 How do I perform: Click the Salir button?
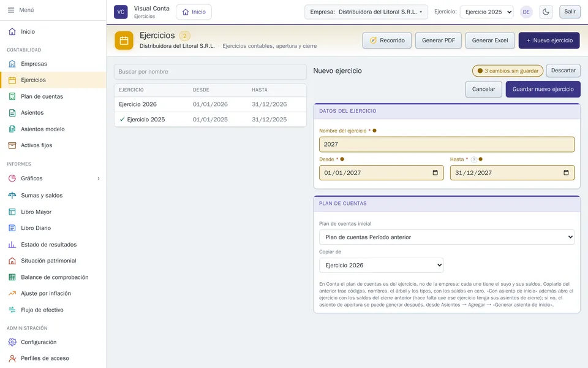(570, 12)
